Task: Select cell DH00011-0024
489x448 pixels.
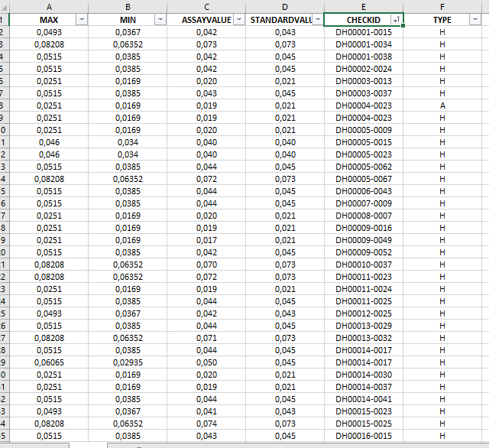Action: (364, 289)
